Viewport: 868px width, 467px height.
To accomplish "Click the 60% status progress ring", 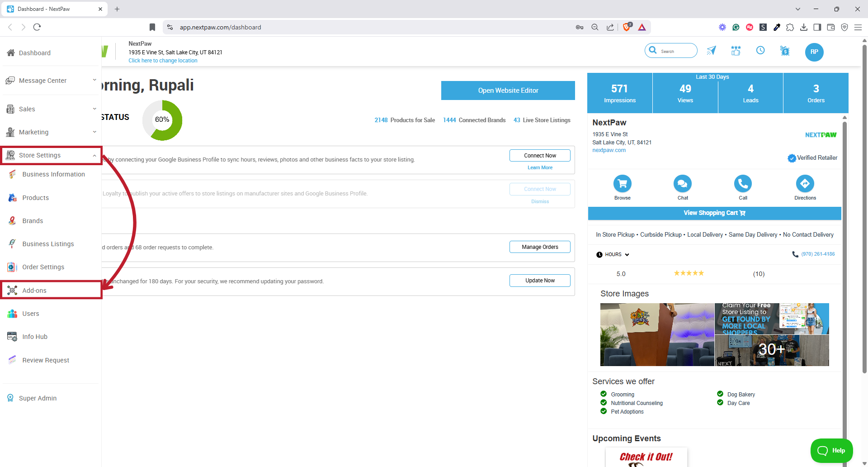I will tap(162, 120).
